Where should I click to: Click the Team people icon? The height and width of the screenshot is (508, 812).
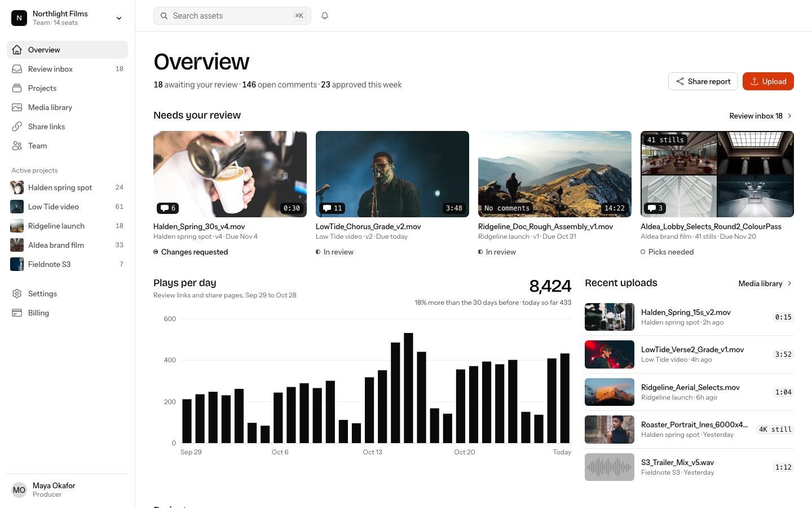tap(17, 146)
